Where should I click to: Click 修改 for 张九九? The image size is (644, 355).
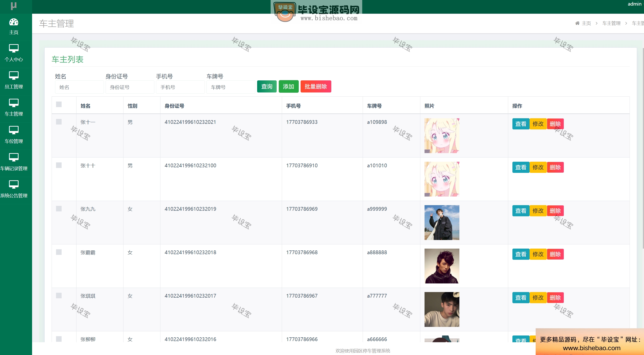tap(538, 211)
